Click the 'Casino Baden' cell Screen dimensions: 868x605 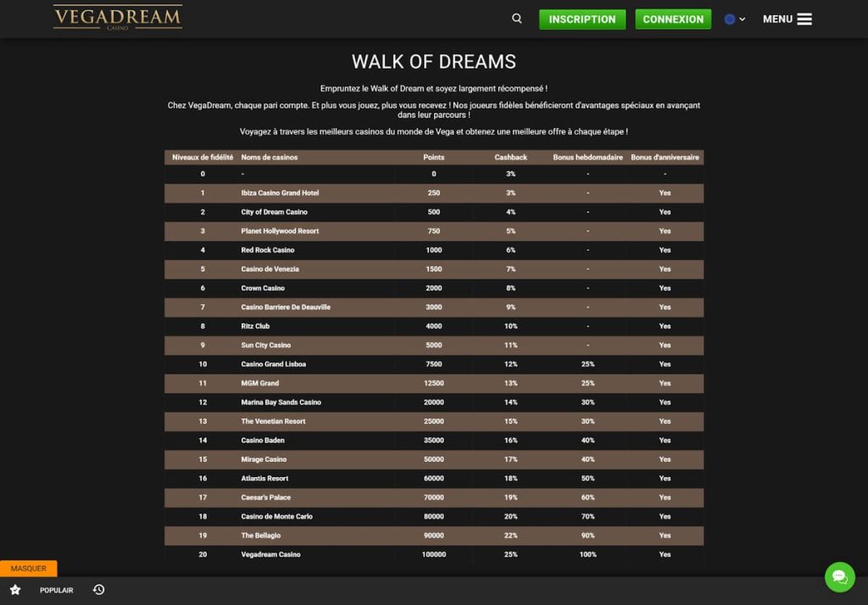(263, 441)
